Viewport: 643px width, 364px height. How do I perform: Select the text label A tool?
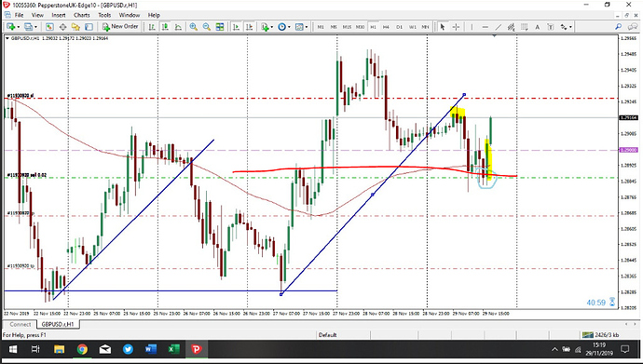tap(537, 27)
